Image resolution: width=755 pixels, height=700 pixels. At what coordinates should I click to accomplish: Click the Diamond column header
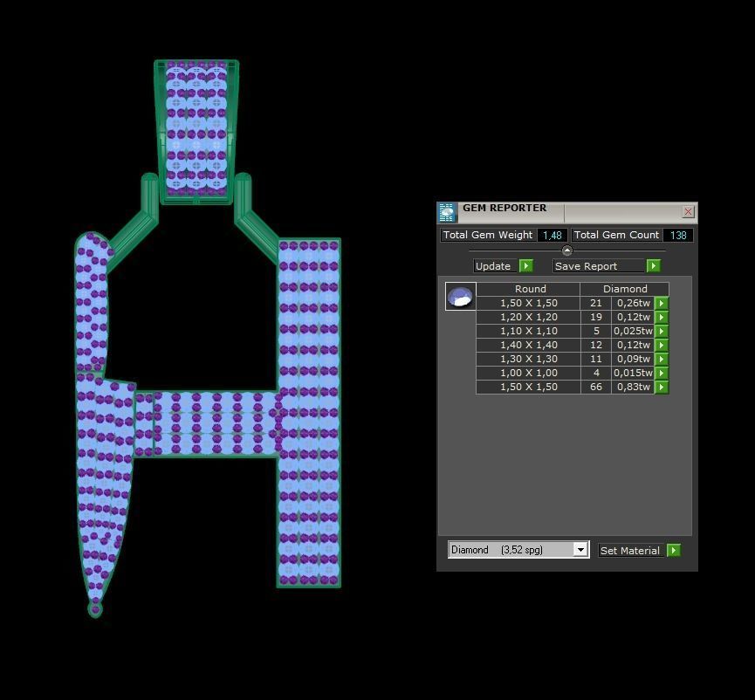pos(625,289)
